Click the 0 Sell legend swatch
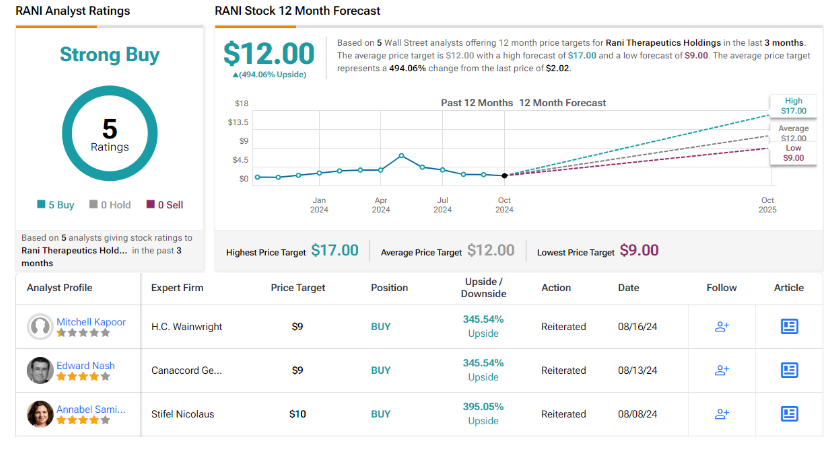Screen dimensions: 834x463 point(151,204)
